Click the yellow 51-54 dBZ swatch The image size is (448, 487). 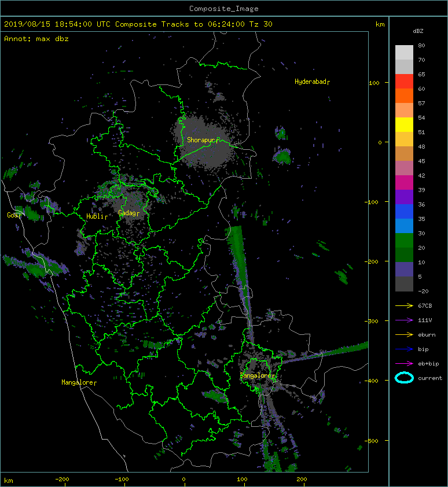click(404, 125)
